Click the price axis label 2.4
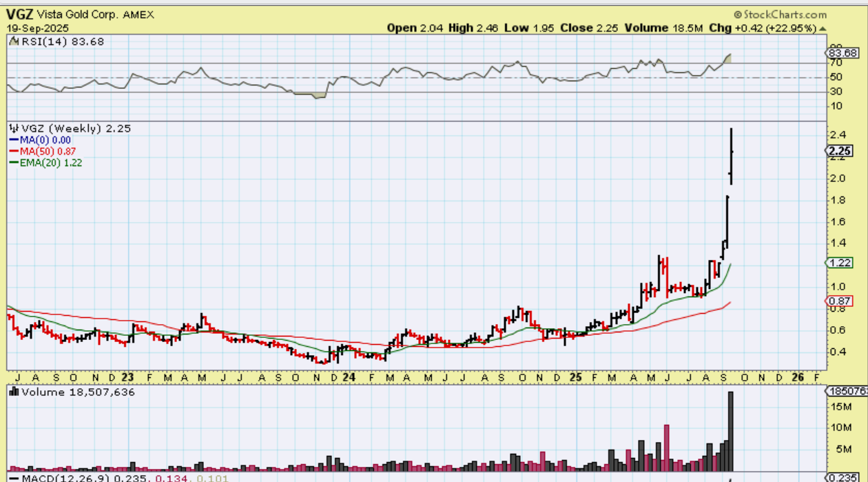The width and height of the screenshot is (868, 482). 836,135
